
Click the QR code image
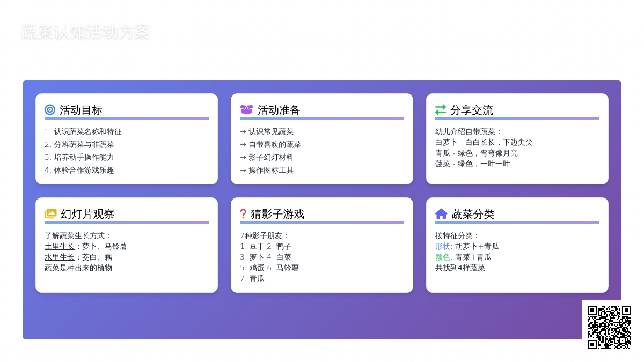pyautogui.click(x=609, y=327)
